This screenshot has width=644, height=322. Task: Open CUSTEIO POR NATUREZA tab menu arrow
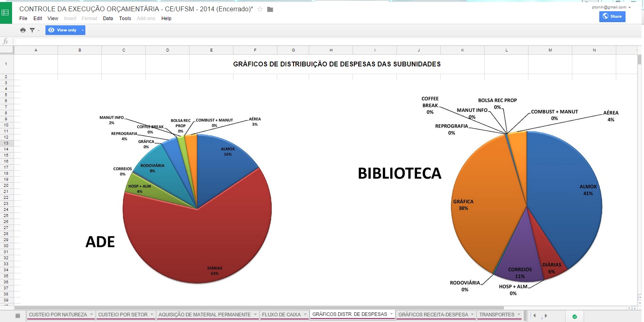coord(91,314)
